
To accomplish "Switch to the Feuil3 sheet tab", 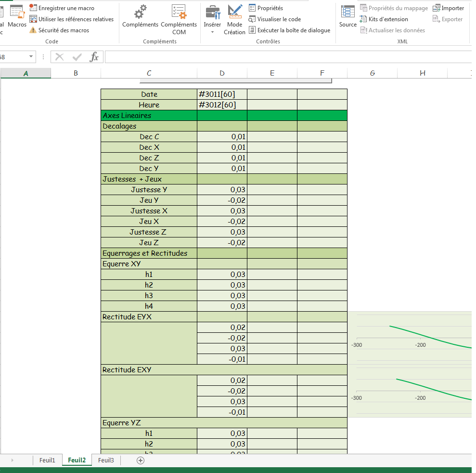I will click(105, 460).
